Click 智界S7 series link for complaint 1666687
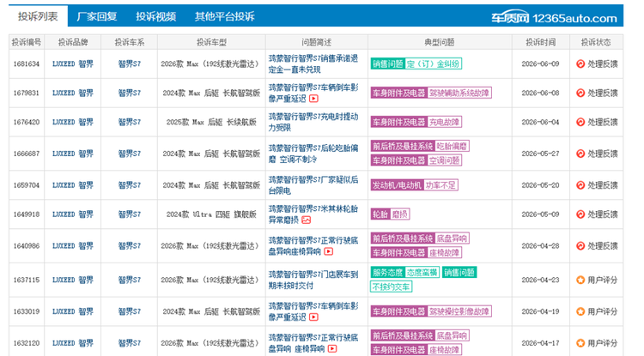The height and width of the screenshot is (356, 644). pyautogui.click(x=130, y=154)
